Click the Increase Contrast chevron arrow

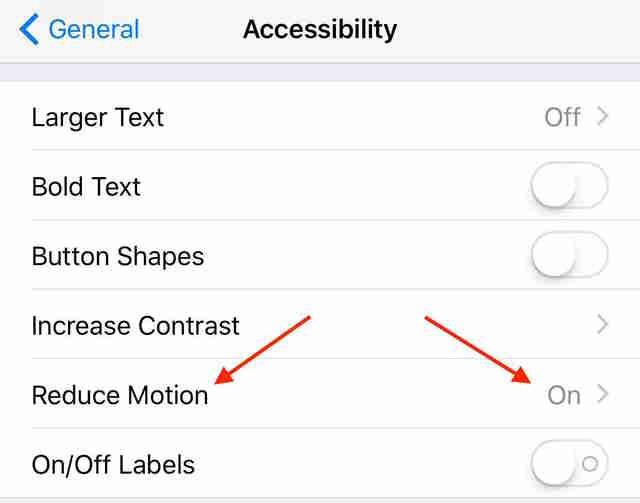pyautogui.click(x=602, y=325)
